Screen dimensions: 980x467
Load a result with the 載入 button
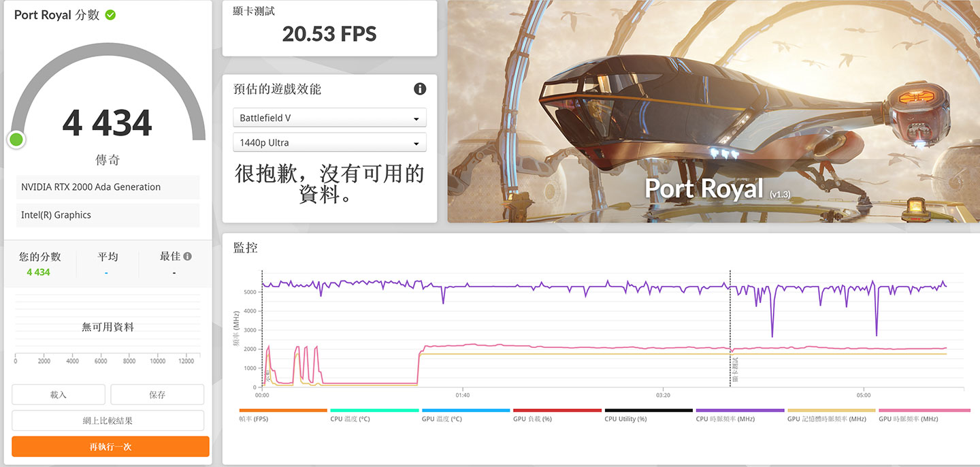58,394
